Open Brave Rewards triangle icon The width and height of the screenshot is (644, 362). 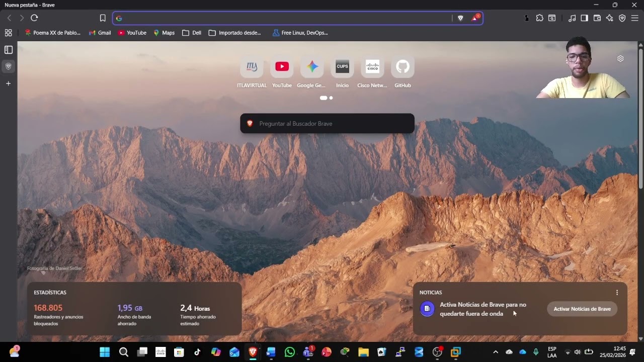tap(475, 18)
